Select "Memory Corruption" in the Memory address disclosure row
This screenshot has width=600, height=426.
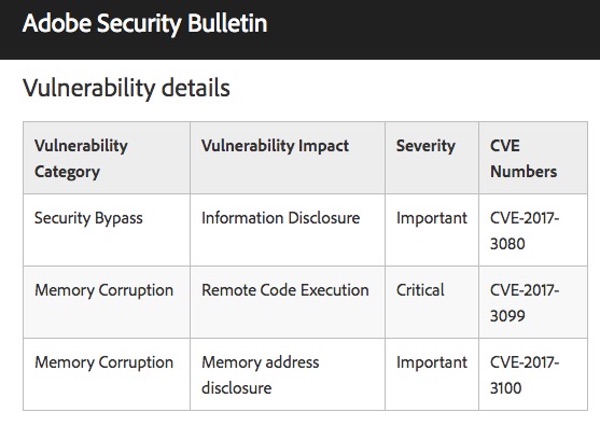pos(104,362)
